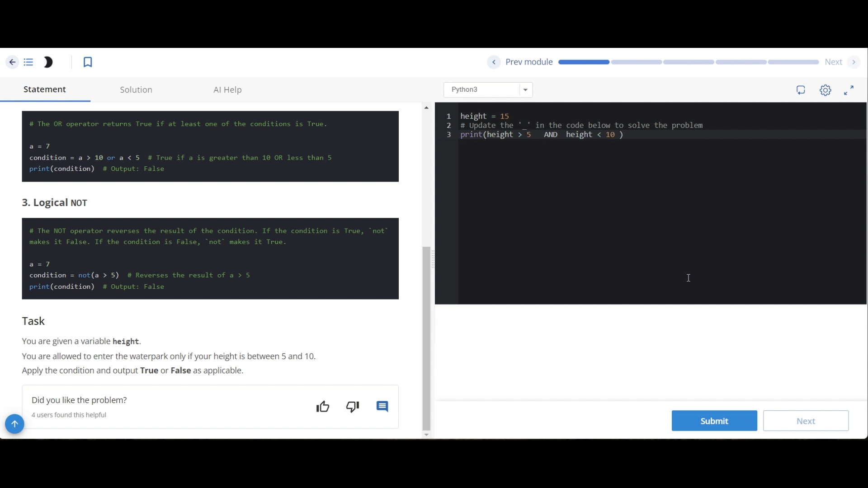
Task: Click the Next button below editor
Action: pos(806,421)
